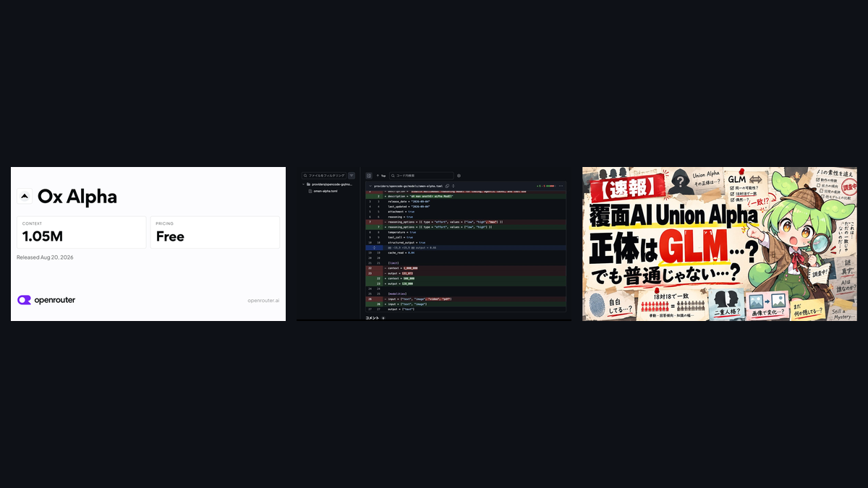
Task: Click the removed input line with "video", "pdf"
Action: 465,299
